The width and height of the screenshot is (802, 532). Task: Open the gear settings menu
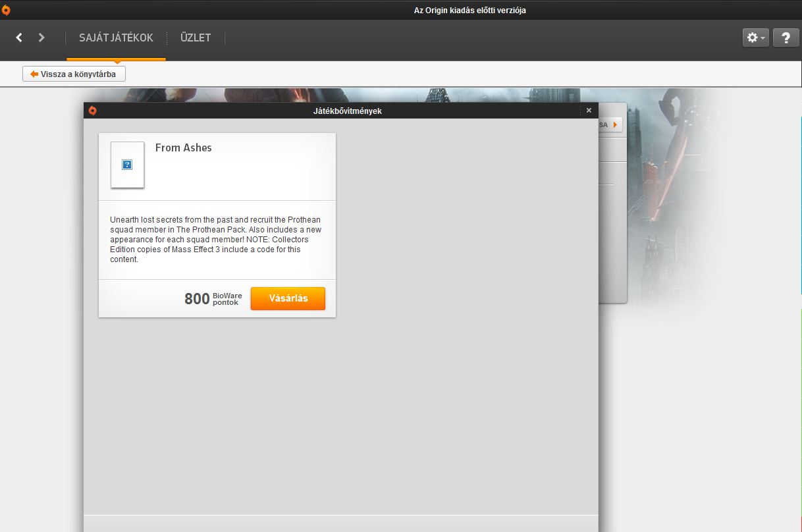756,38
